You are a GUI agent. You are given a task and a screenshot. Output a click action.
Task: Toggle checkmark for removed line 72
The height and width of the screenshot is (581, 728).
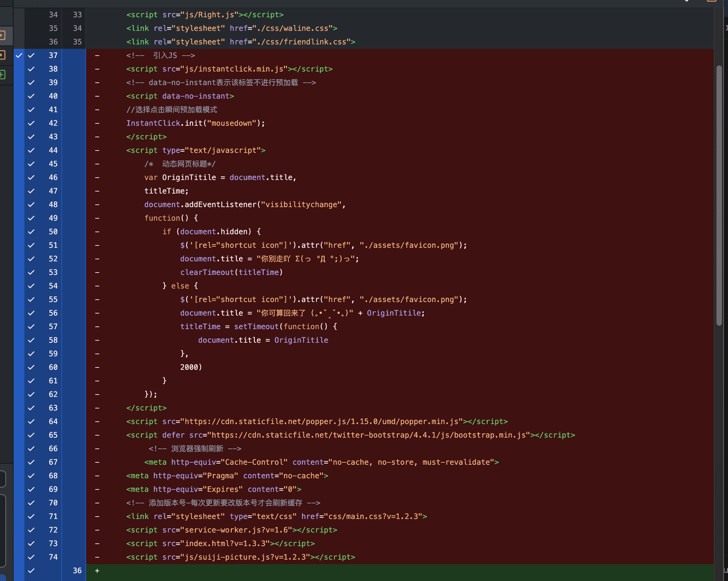(x=31, y=530)
